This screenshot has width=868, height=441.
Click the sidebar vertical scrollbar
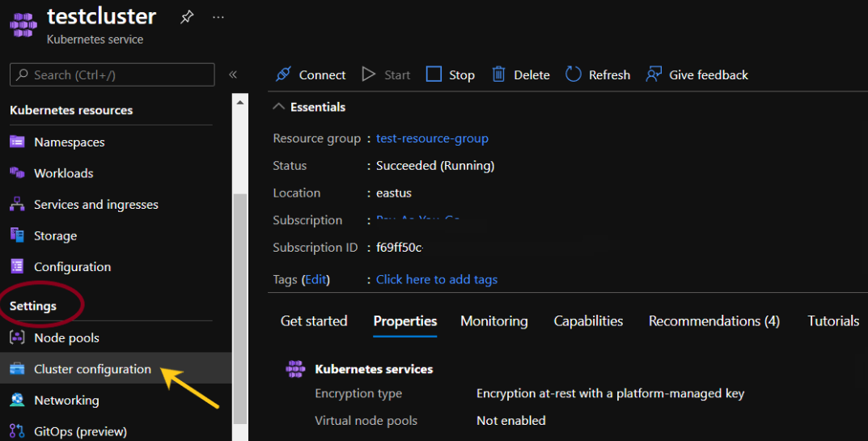coord(239,307)
